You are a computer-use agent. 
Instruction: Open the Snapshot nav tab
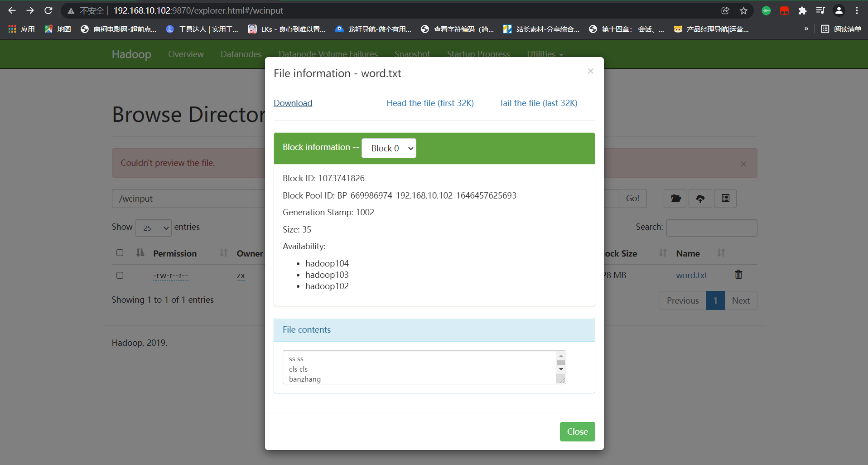tap(412, 54)
